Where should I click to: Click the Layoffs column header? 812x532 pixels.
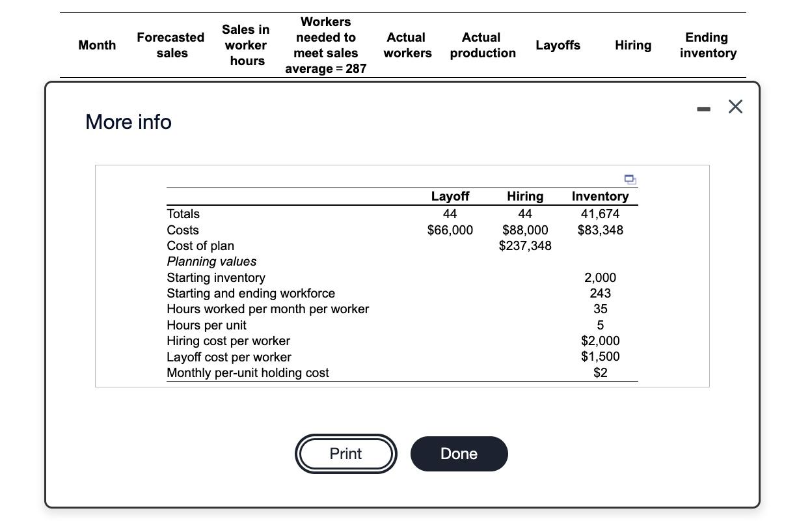pos(558,45)
